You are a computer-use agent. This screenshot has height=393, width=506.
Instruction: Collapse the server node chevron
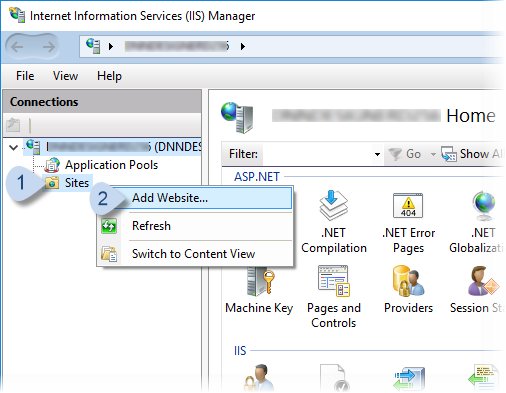(13, 147)
